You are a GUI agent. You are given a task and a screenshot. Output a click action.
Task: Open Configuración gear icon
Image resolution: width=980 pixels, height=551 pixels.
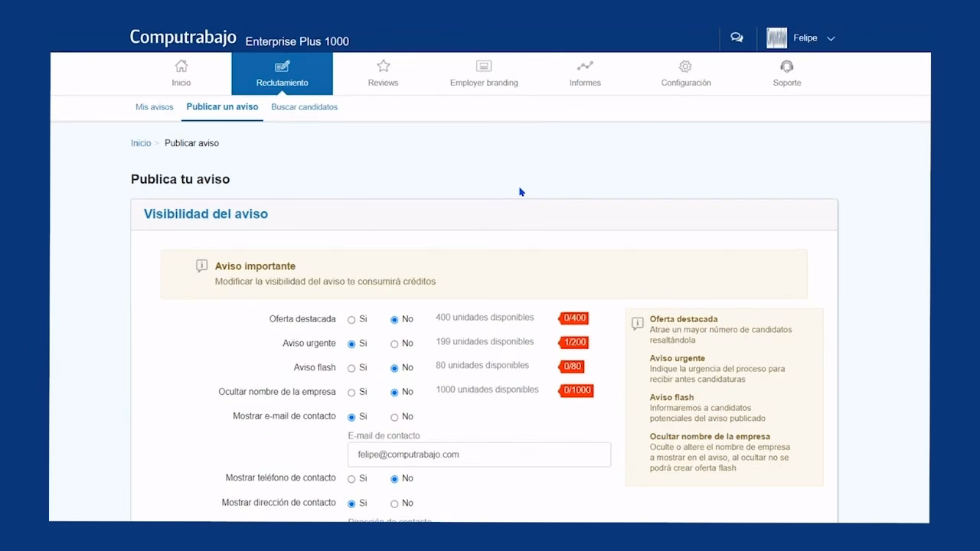(685, 67)
